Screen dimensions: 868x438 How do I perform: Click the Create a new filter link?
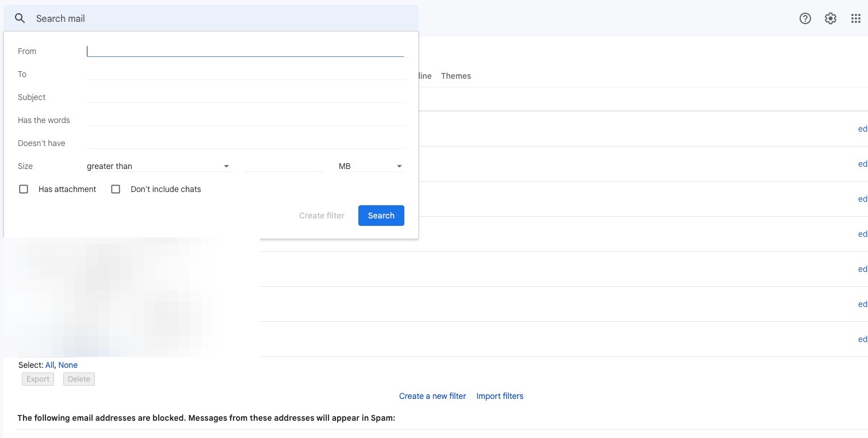point(433,396)
